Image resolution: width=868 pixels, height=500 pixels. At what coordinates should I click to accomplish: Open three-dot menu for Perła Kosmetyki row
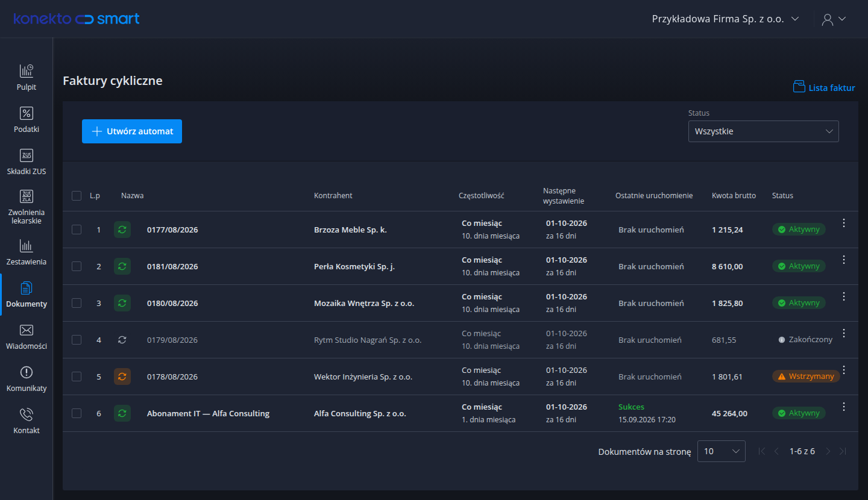point(844,260)
